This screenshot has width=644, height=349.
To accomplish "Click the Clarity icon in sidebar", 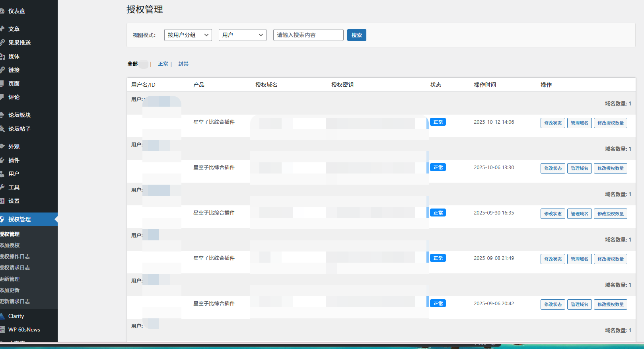I will (2, 316).
